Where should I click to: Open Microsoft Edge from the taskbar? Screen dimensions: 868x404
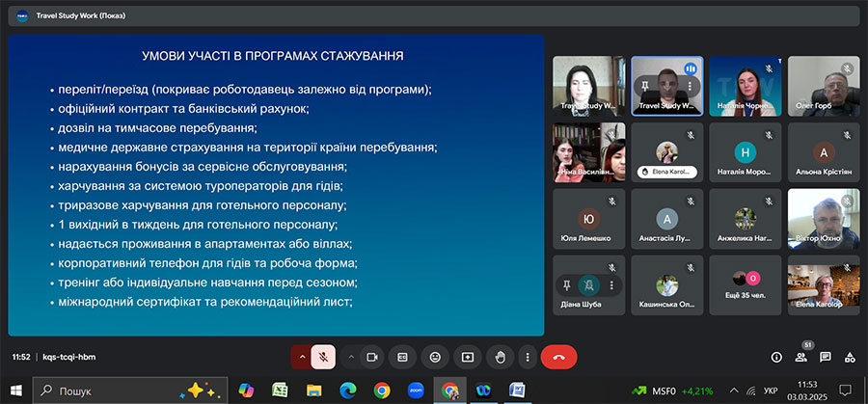(348, 391)
